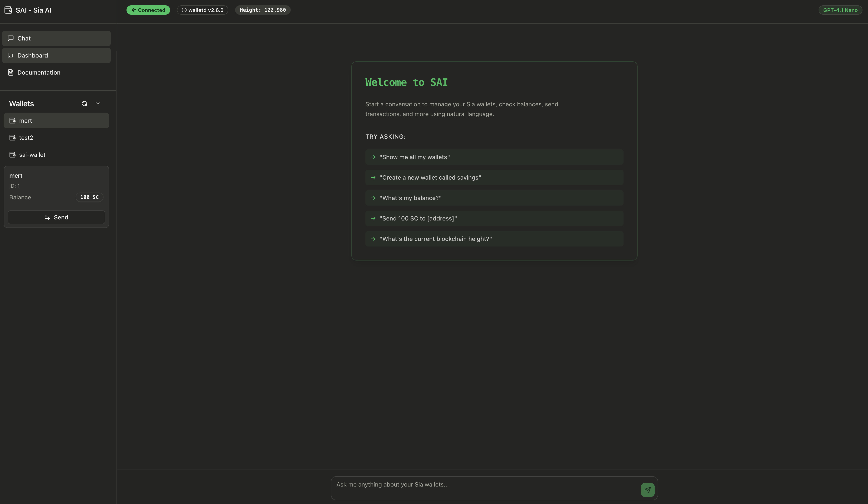This screenshot has width=868, height=504.
Task: Select the test2 wallet in list
Action: click(x=56, y=137)
